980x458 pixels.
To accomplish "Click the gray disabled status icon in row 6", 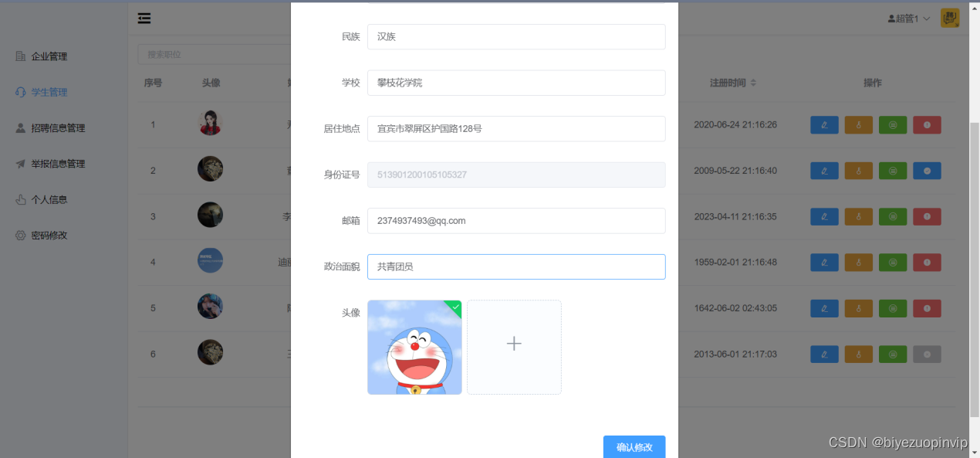I will 927,355.
